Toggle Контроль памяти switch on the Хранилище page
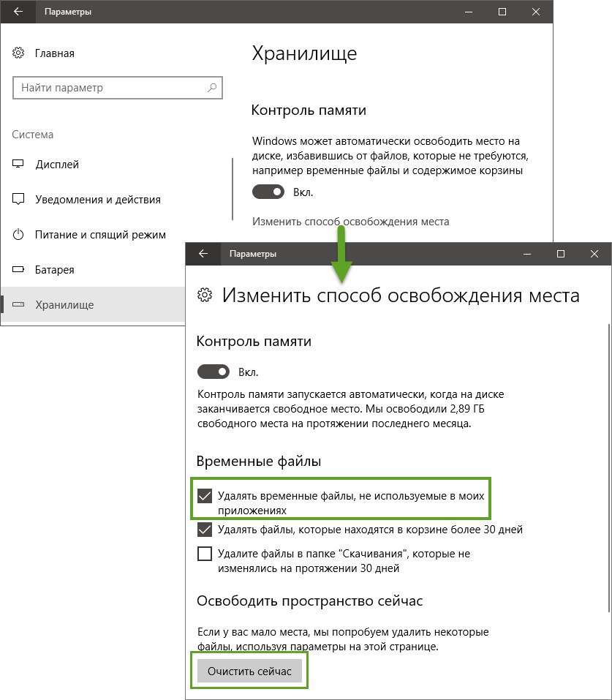The image size is (612, 700). [268, 192]
